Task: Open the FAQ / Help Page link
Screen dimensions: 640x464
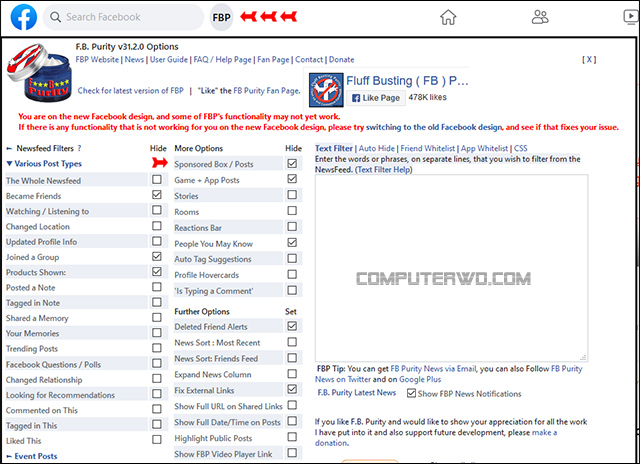Action: point(222,60)
